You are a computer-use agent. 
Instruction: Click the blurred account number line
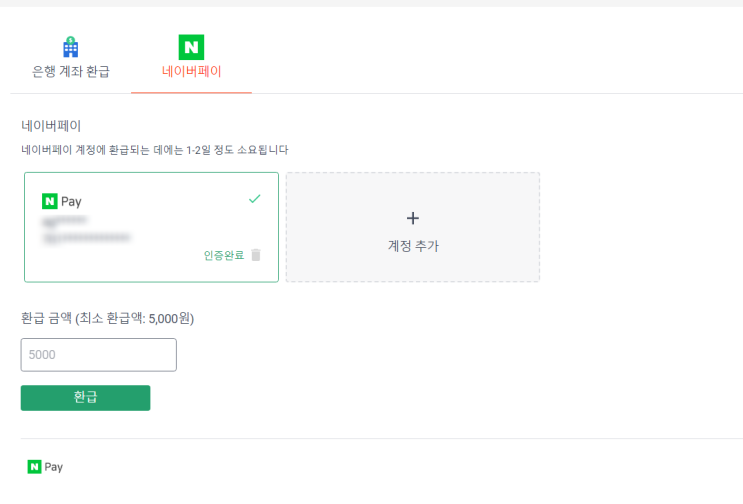87,237
